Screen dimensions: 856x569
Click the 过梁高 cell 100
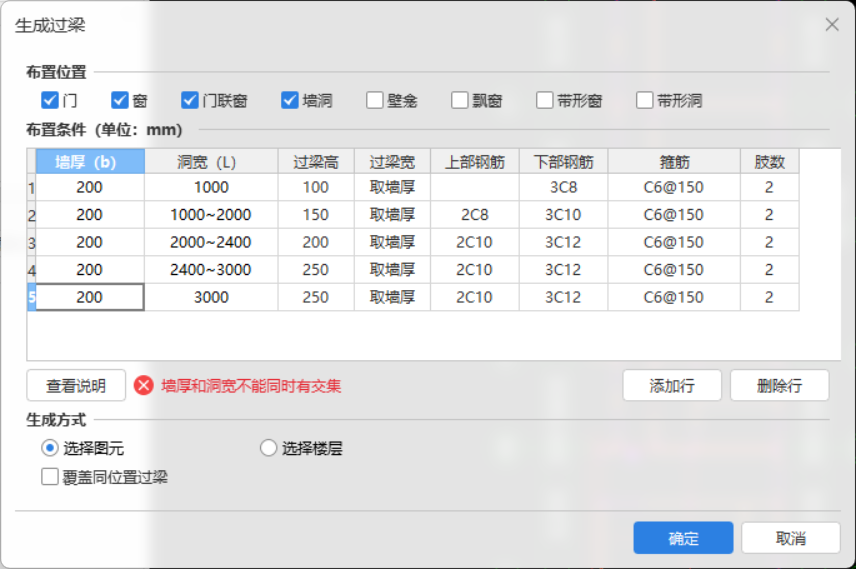[x=316, y=187]
